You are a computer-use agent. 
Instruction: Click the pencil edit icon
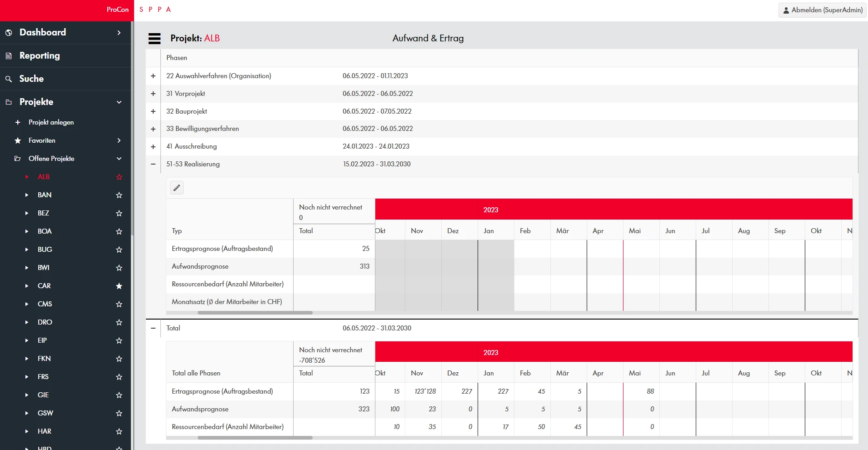(177, 188)
